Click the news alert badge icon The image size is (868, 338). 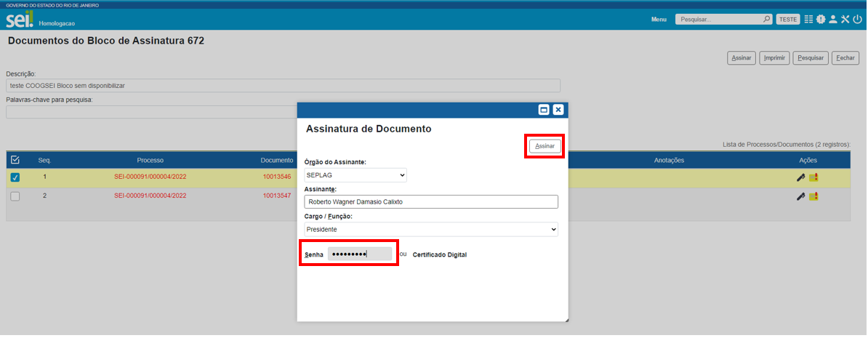821,20
